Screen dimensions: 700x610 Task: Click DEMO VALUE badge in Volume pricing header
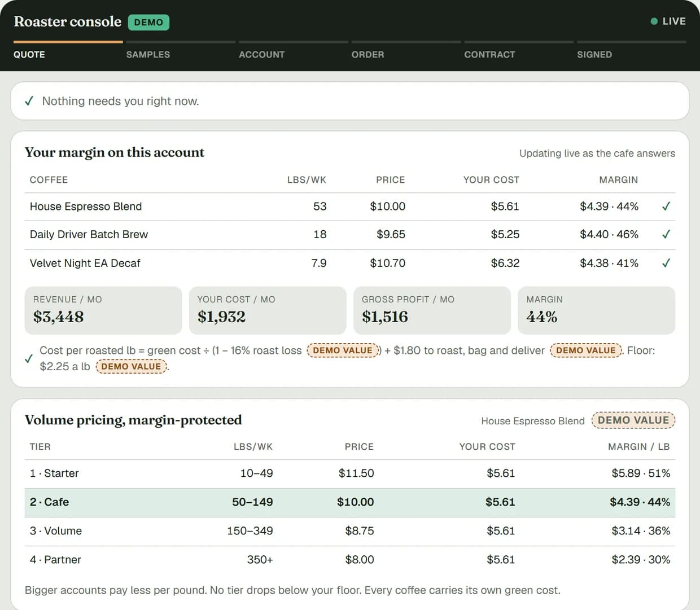tap(633, 420)
